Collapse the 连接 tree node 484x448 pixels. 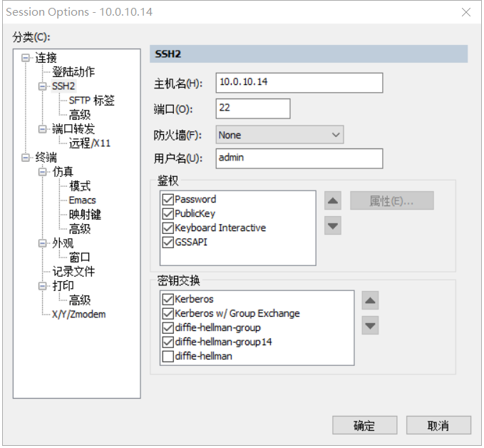pos(26,58)
